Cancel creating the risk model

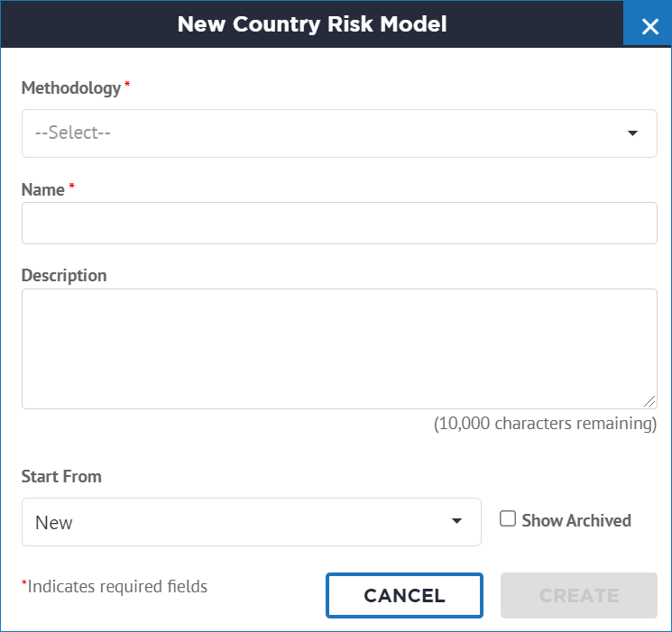(x=404, y=596)
